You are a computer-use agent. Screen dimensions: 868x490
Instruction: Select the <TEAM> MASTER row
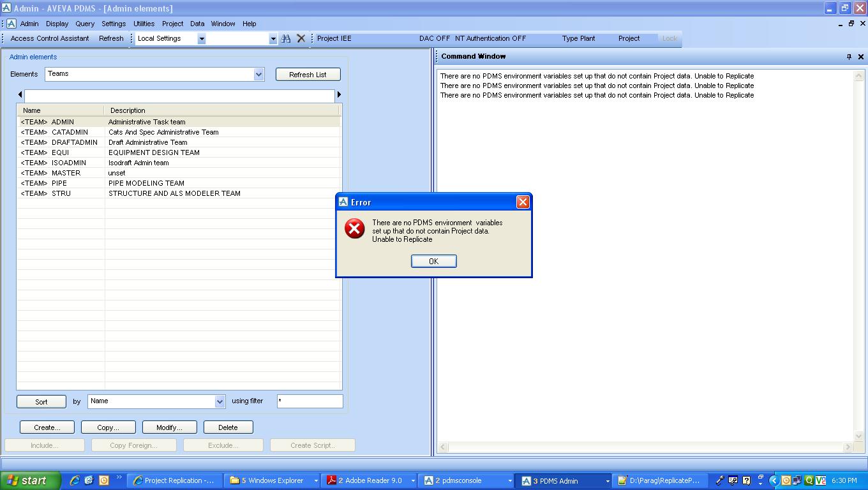[179, 173]
